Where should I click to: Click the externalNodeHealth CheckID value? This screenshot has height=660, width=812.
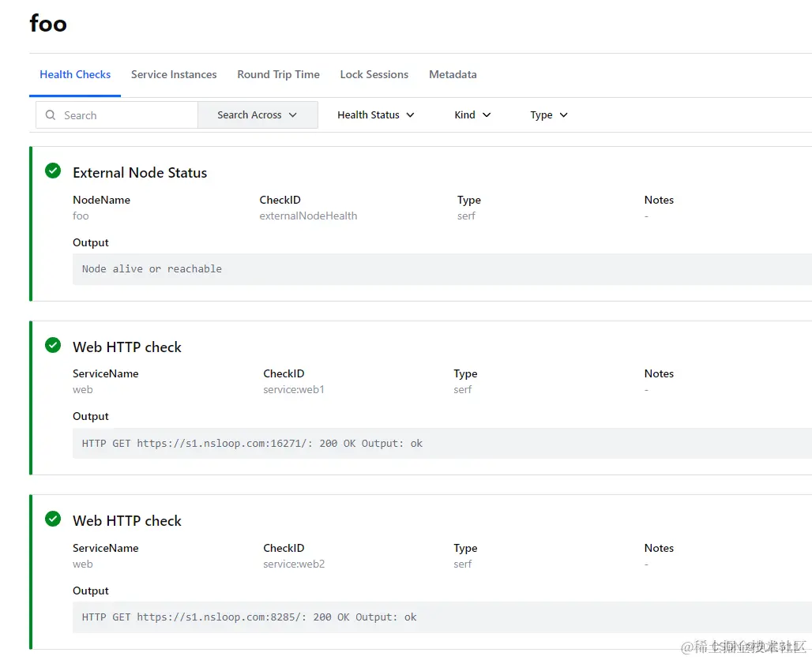[308, 216]
